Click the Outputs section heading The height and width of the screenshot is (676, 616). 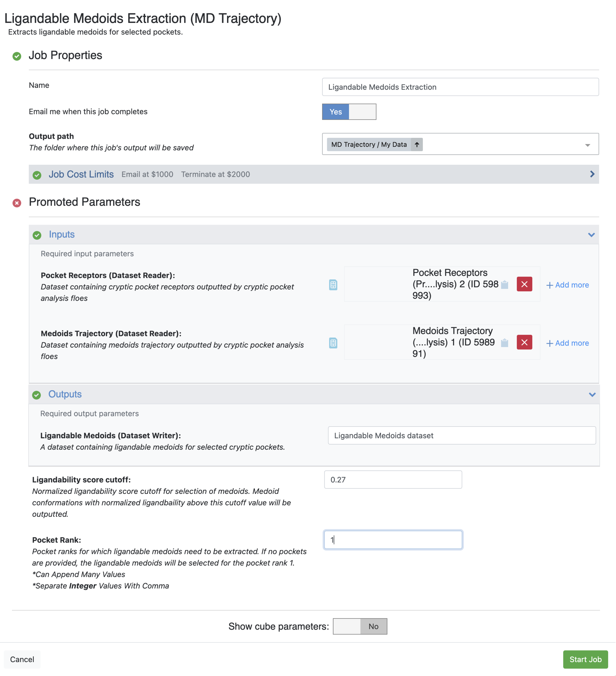pos(65,394)
